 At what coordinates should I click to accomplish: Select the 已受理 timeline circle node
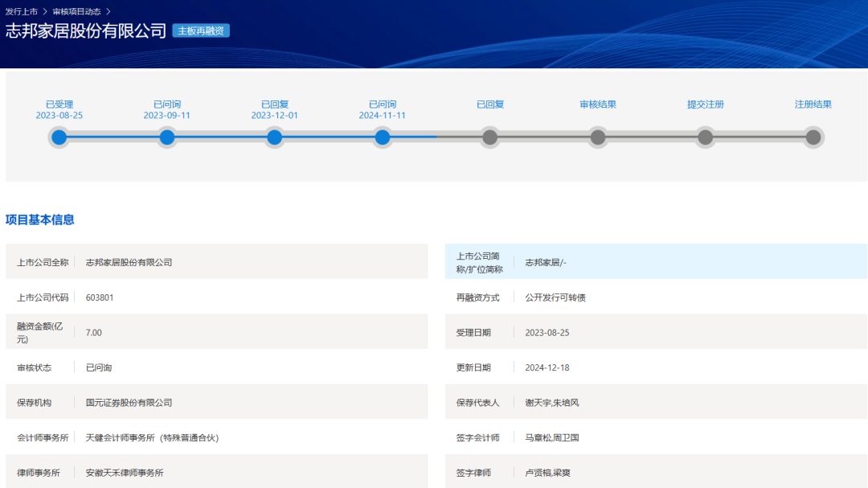tap(59, 137)
